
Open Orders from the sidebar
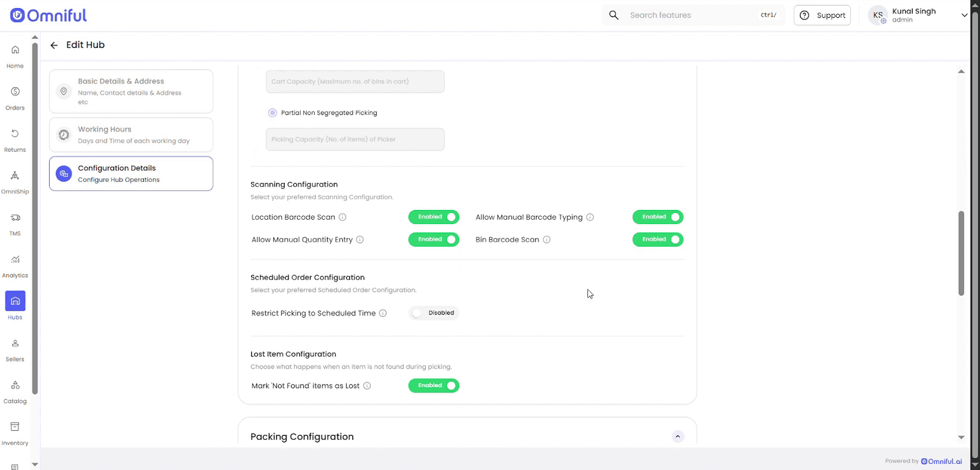click(15, 97)
